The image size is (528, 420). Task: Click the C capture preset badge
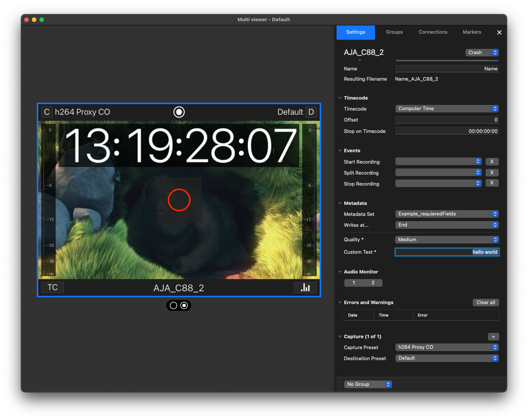pyautogui.click(x=47, y=112)
